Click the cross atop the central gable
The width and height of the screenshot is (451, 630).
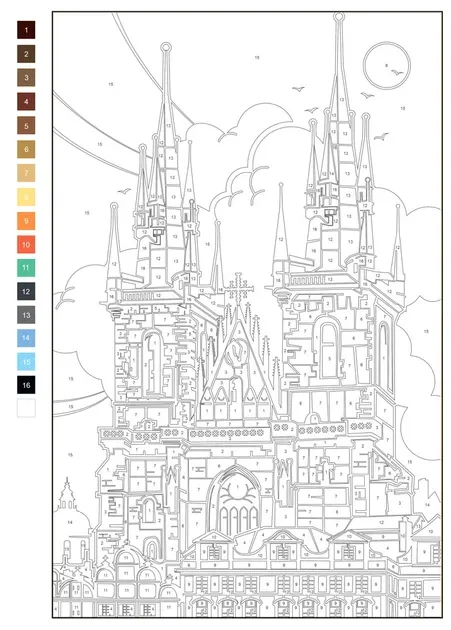tap(239, 288)
